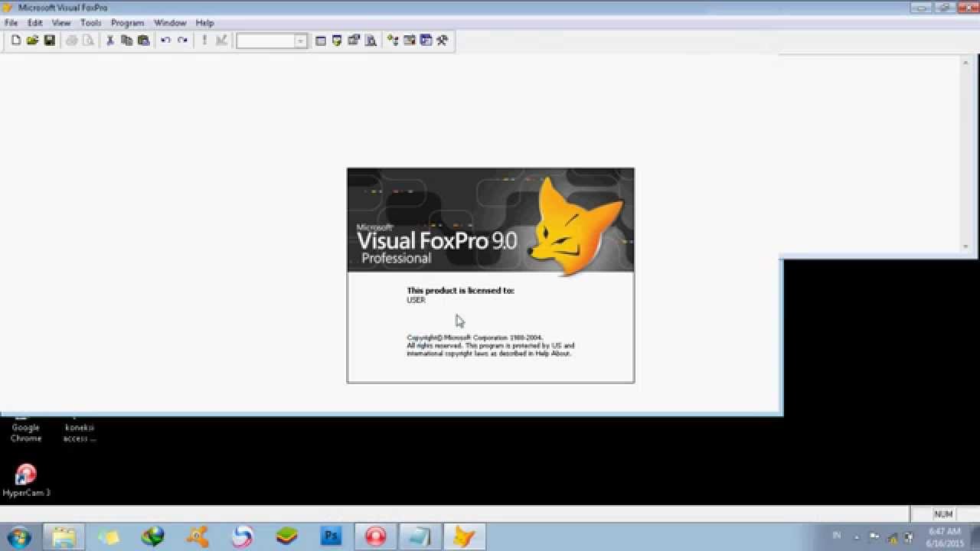
Task: Click the down arrow of Command window scrollbar
Action: pyautogui.click(x=965, y=247)
